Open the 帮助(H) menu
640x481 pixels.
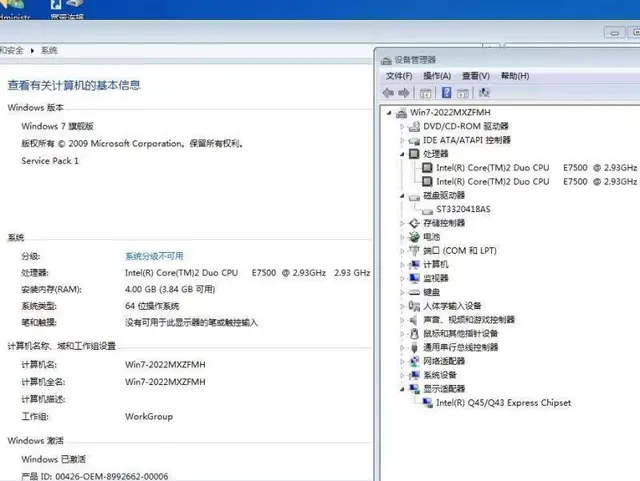(515, 76)
